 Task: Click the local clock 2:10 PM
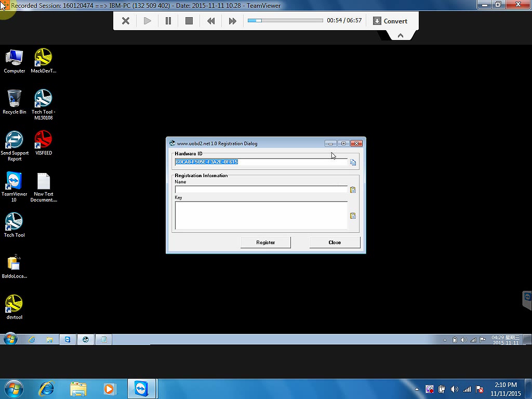(506, 389)
